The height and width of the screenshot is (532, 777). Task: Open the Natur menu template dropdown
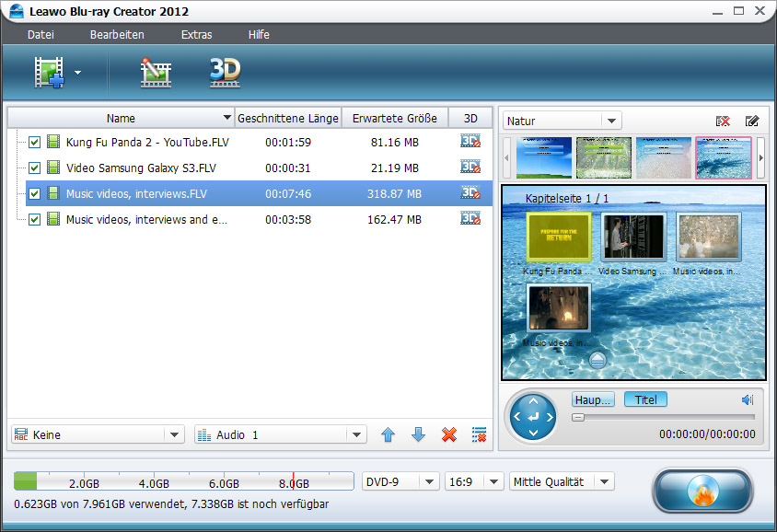562,121
